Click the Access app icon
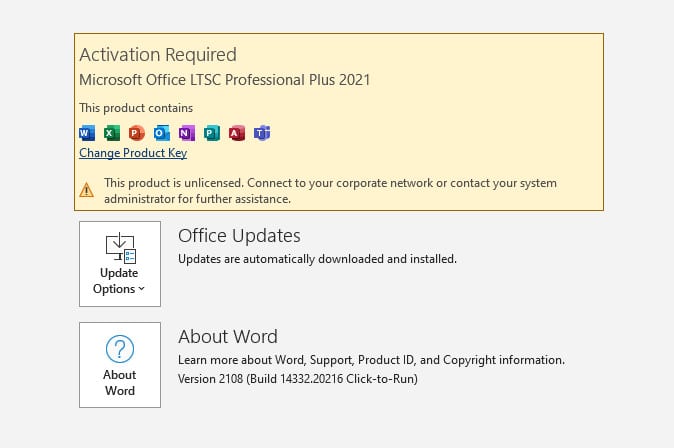 (236, 133)
